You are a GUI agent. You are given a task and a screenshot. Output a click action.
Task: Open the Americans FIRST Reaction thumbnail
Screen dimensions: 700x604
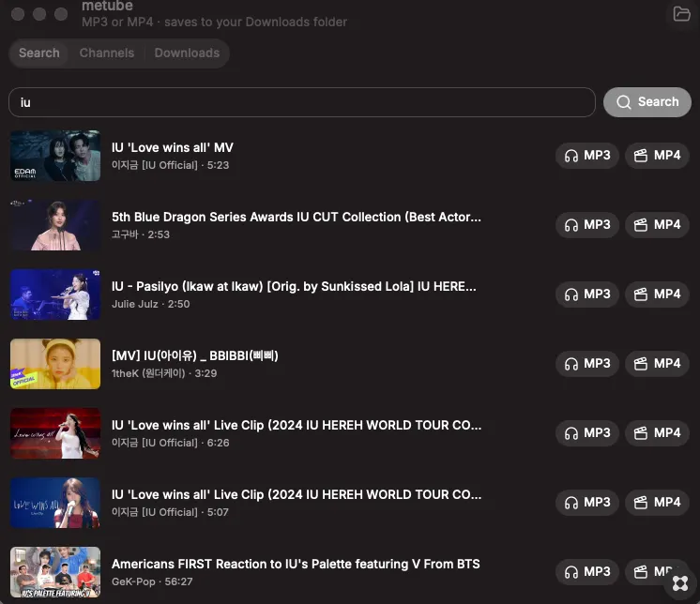pyautogui.click(x=55, y=572)
